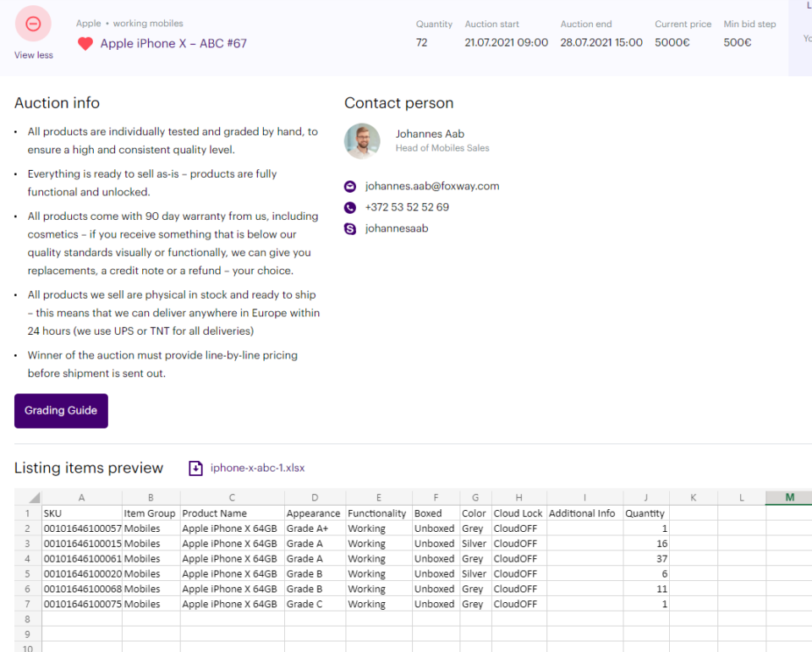Screen dimensions: 812x652
Task: Open the Grading Guide
Action: [x=61, y=411]
